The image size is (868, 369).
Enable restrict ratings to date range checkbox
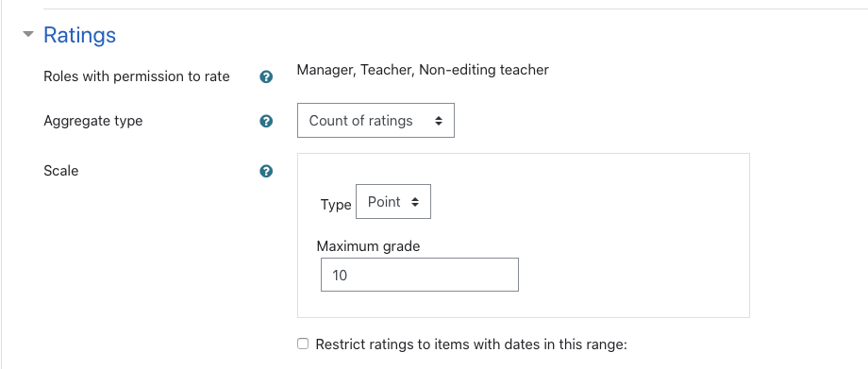click(x=303, y=344)
